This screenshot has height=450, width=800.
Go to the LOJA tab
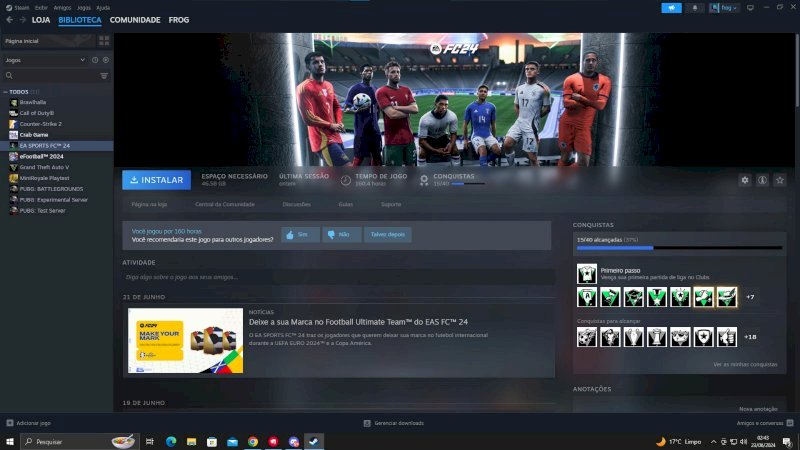(41, 20)
